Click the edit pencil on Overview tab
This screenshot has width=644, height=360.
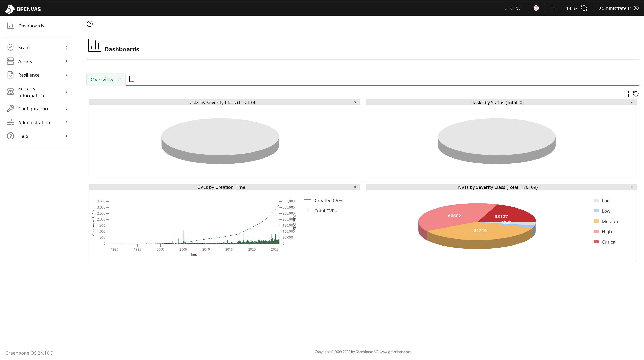(119, 79)
